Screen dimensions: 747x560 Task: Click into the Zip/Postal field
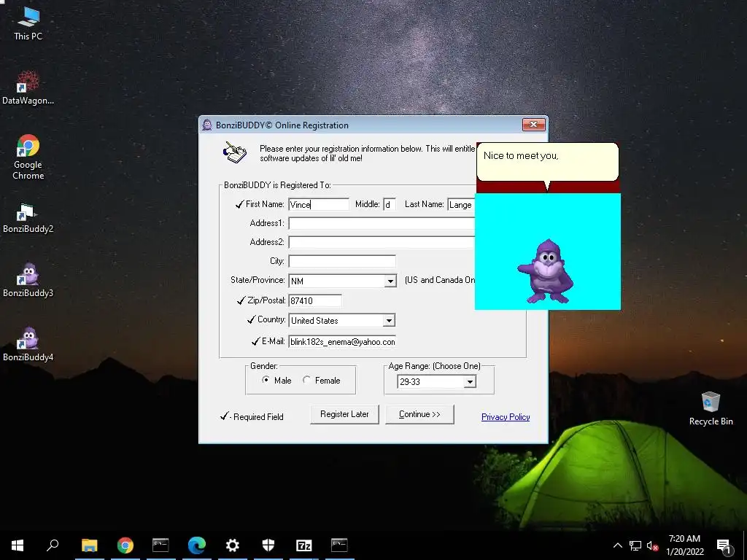point(315,300)
